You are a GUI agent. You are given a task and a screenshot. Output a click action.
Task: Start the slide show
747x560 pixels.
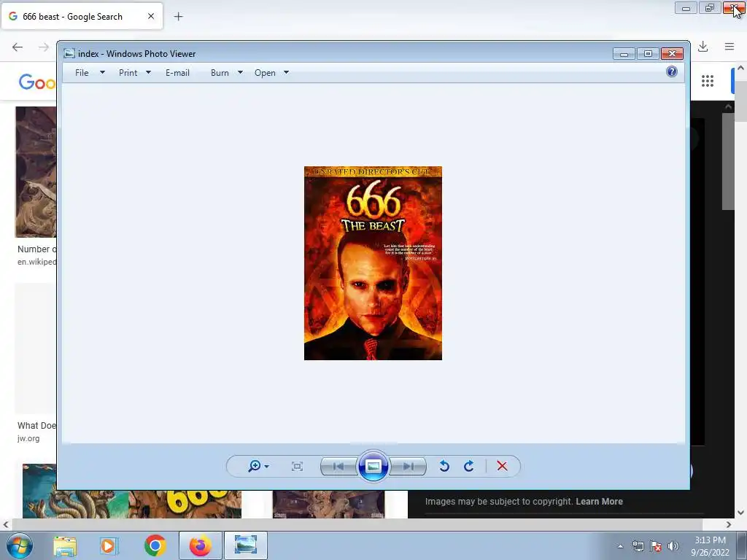pos(373,466)
